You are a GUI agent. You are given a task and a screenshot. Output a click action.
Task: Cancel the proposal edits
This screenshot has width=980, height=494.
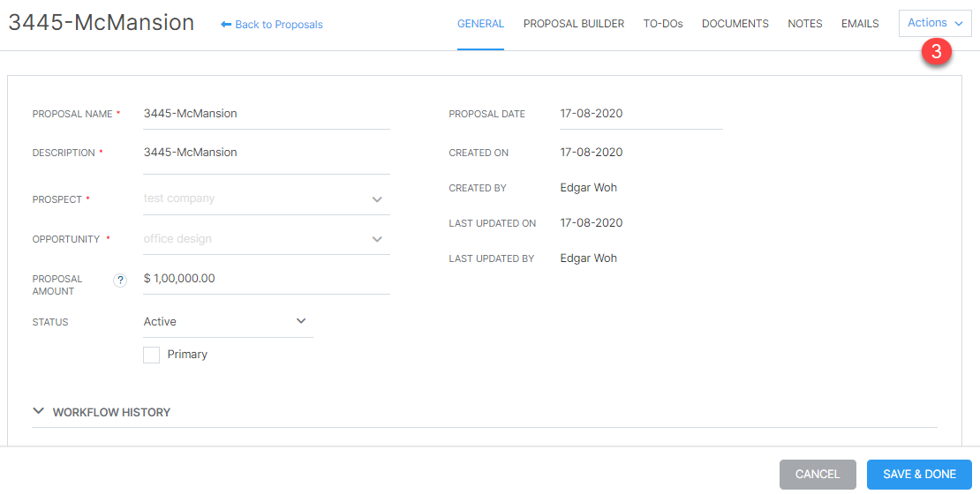click(x=818, y=475)
